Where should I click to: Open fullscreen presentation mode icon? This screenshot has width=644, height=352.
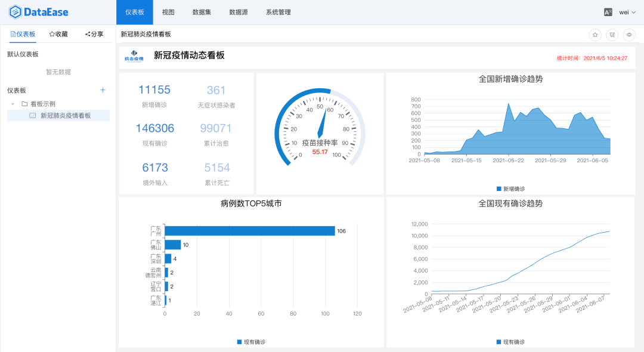(x=611, y=35)
